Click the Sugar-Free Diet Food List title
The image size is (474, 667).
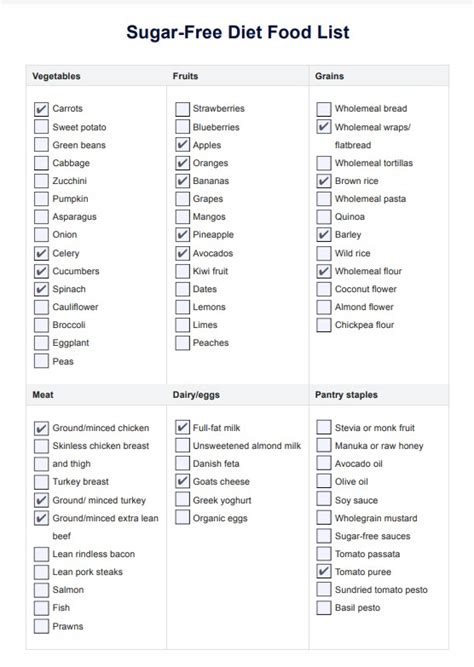tap(238, 32)
